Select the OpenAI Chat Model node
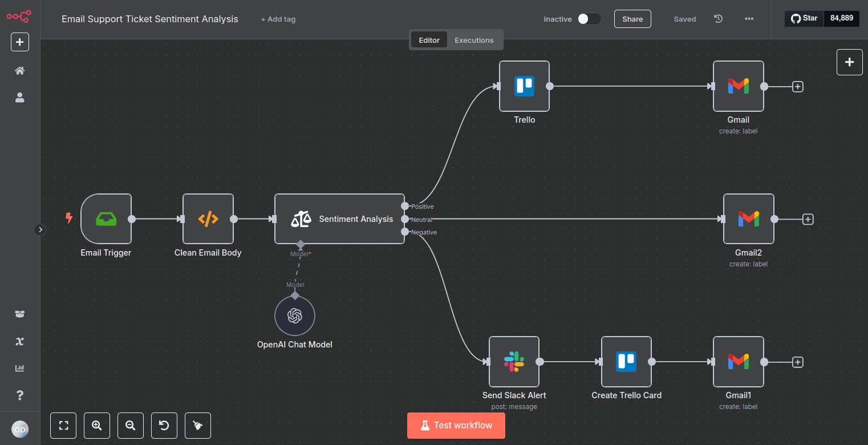Image resolution: width=868 pixels, height=445 pixels. click(295, 315)
